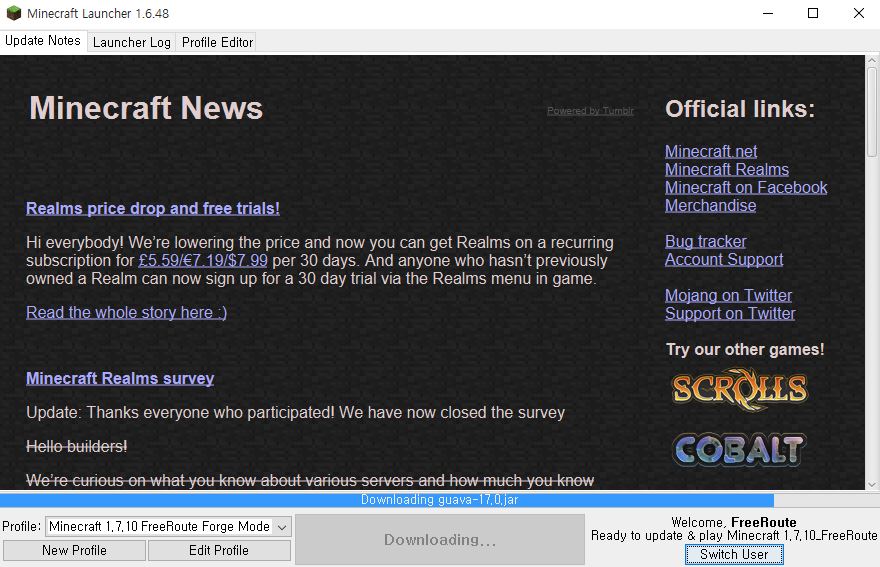Click the greyed Downloading... play button
The image size is (880, 567).
tap(440, 539)
